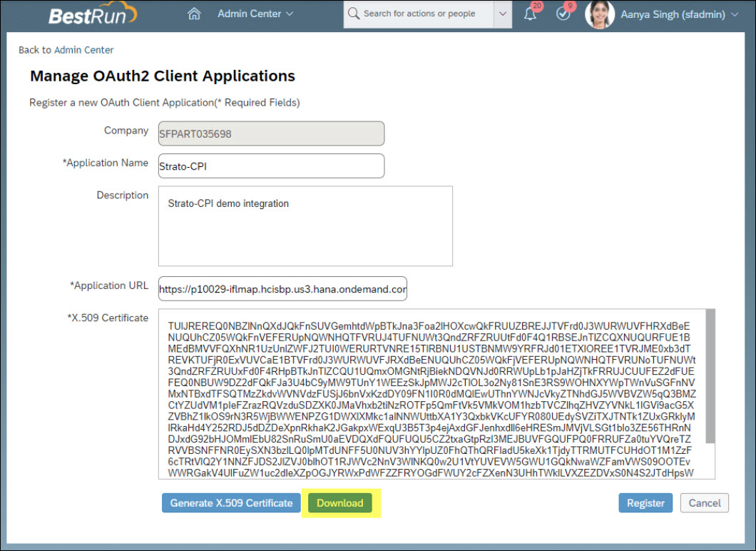Open the to-do checkmark icon
This screenshot has width=756, height=551.
click(563, 14)
